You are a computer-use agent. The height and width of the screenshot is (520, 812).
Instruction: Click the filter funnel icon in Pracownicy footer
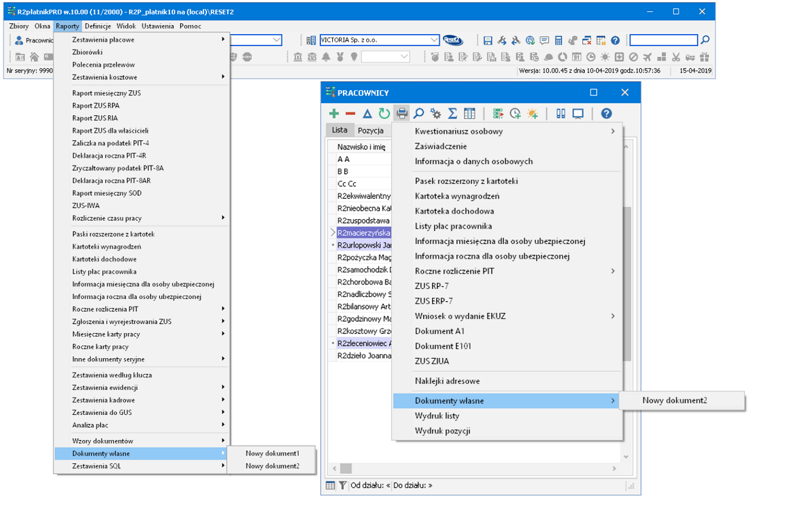pyautogui.click(x=342, y=485)
